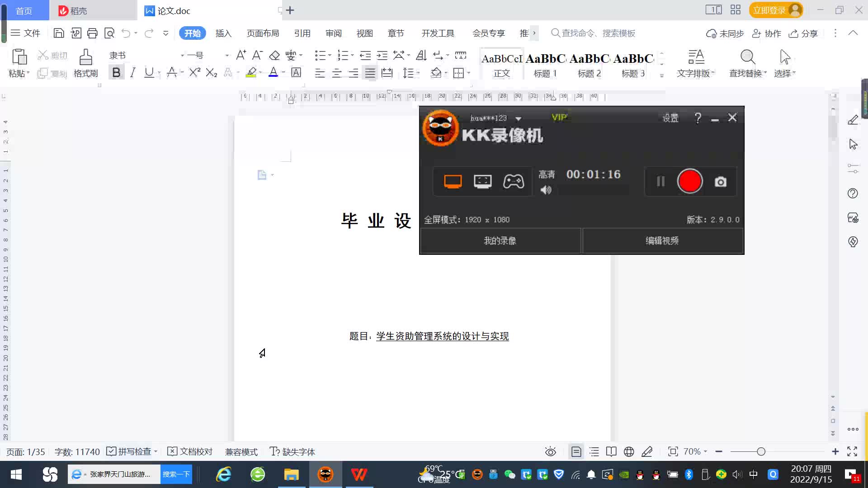
Task: Click the Paste clipboard icon
Action: coord(19,57)
